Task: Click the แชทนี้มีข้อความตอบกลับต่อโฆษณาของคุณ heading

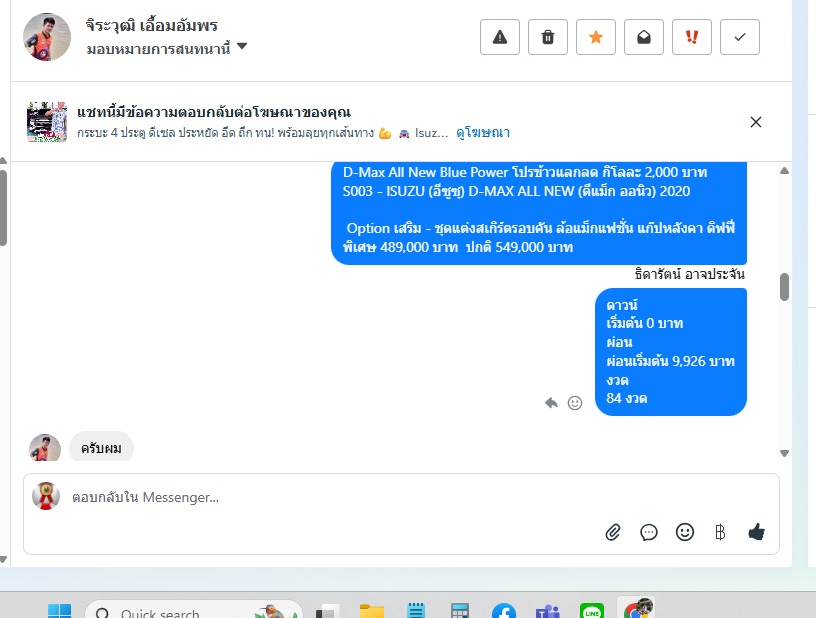Action: (x=214, y=112)
